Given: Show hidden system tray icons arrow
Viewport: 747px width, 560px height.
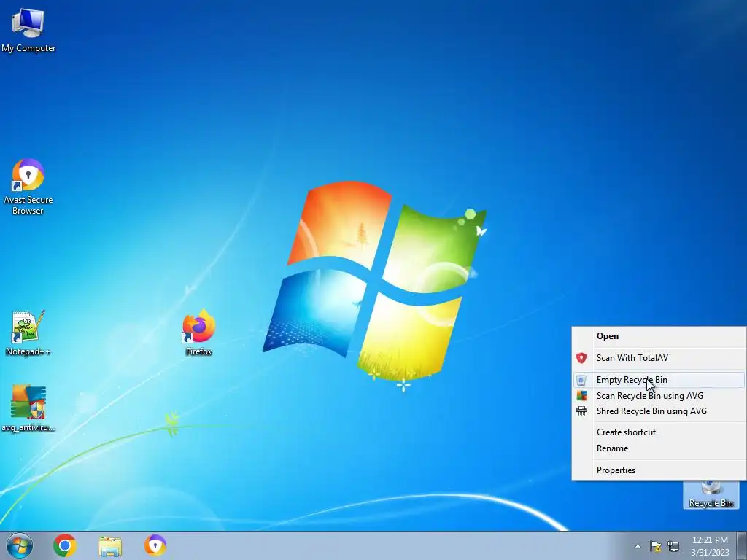Looking at the screenshot, I should click(x=638, y=546).
